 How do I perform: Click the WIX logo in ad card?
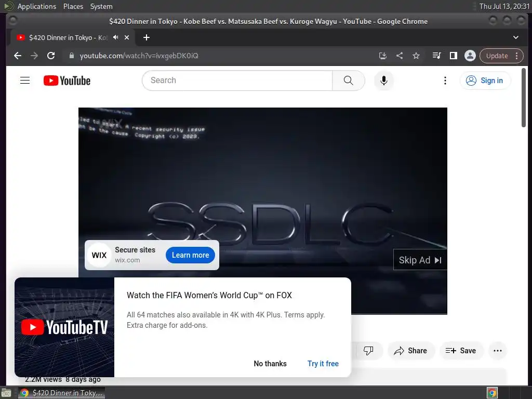coord(99,255)
